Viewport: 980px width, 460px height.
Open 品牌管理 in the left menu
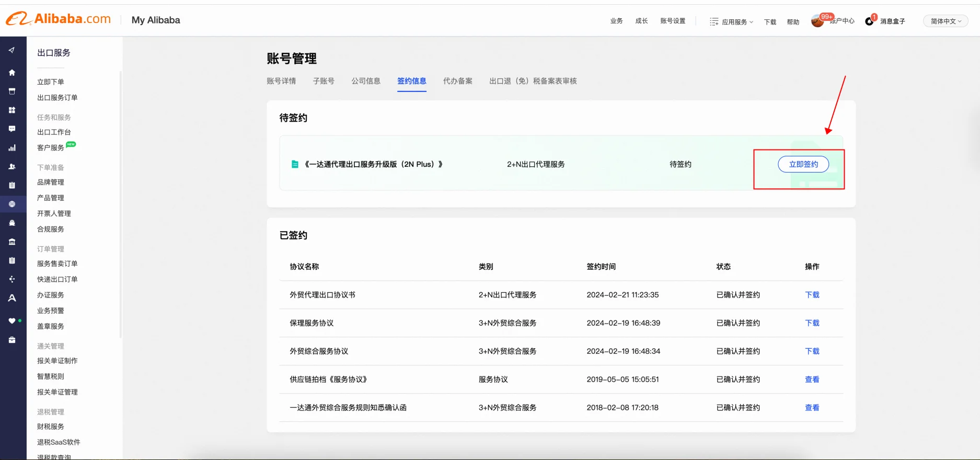tap(51, 182)
